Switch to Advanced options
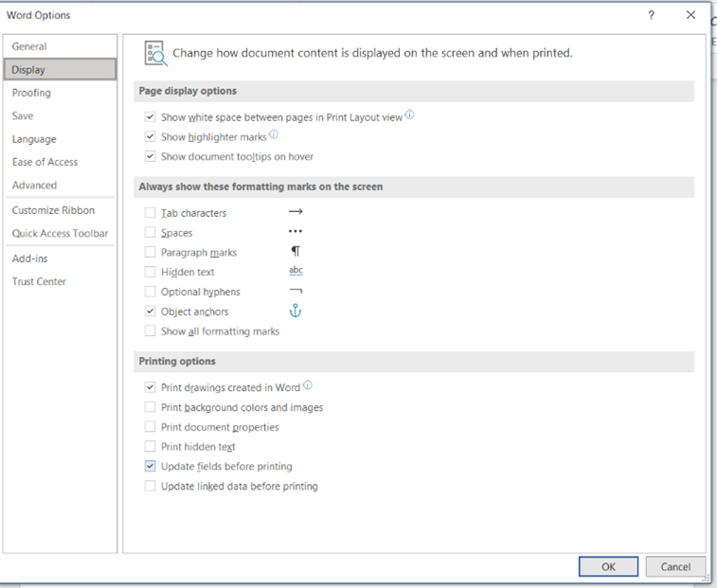Image resolution: width=717 pixels, height=588 pixels. 60,186
